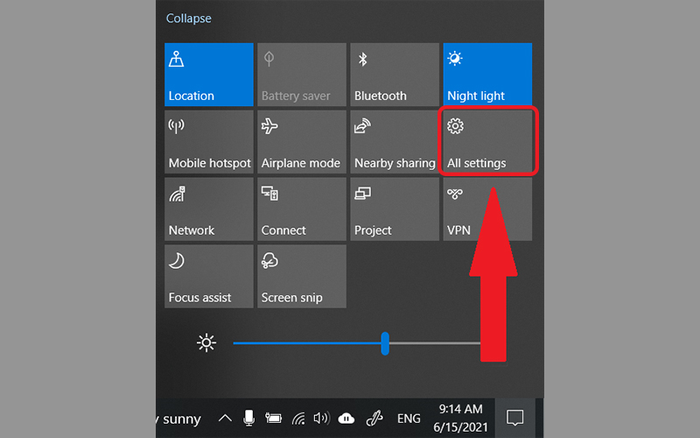Toggle the Mobile hotspot tile
700x438 pixels.
coord(208,142)
